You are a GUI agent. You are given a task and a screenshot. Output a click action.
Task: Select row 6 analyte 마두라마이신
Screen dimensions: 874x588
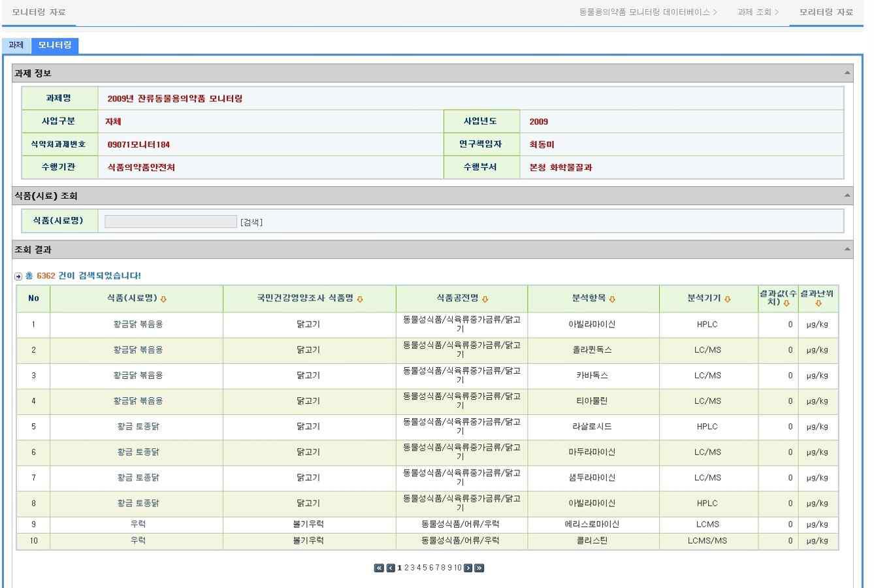click(592, 452)
